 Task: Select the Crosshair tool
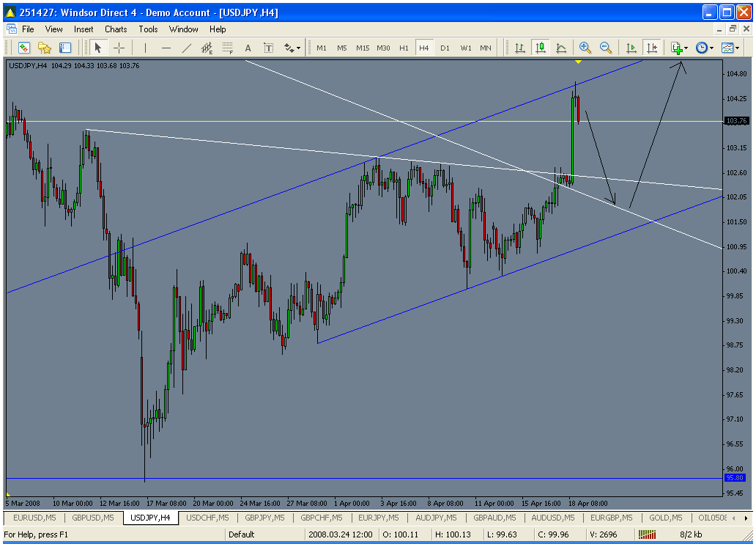tap(119, 48)
